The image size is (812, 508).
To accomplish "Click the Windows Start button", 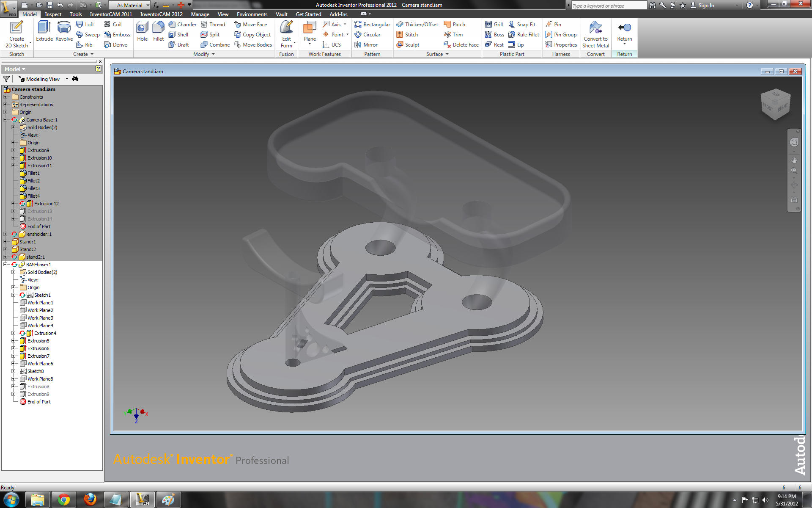I will click(x=11, y=500).
